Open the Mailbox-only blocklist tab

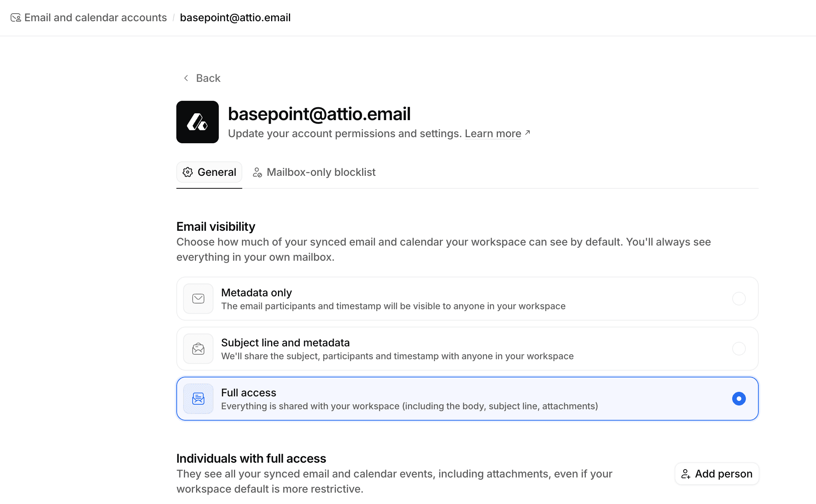click(314, 172)
